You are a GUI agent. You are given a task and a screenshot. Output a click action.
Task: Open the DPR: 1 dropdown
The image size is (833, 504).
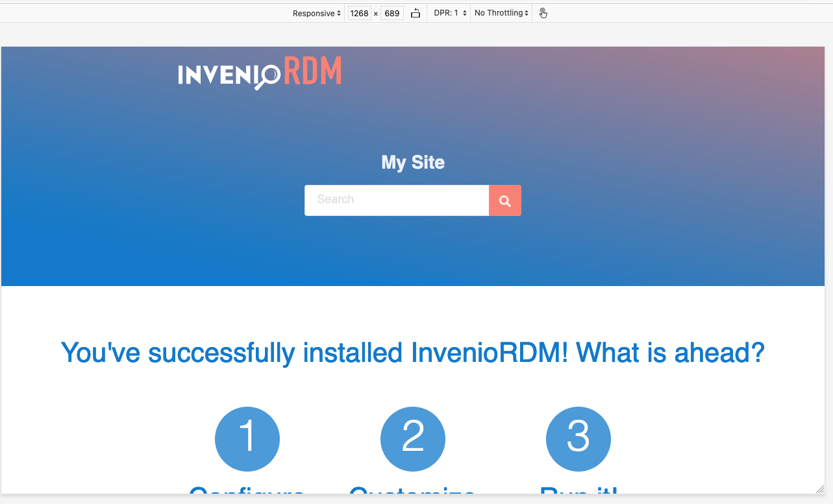pyautogui.click(x=449, y=12)
